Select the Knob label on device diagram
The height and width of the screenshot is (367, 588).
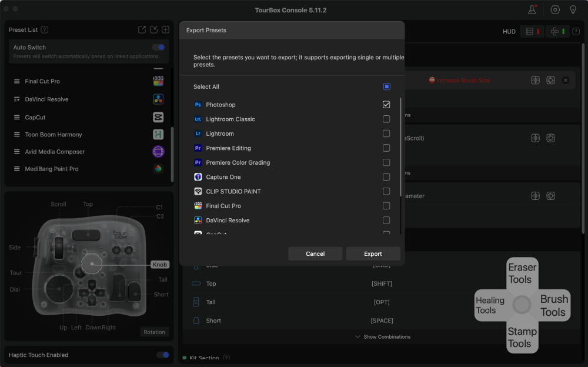160,265
